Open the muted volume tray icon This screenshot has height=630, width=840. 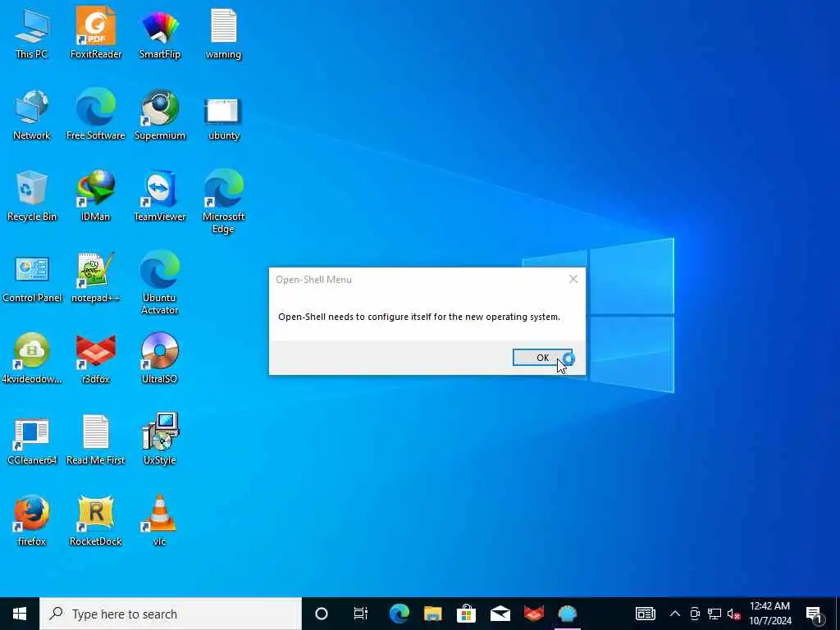[733, 614]
